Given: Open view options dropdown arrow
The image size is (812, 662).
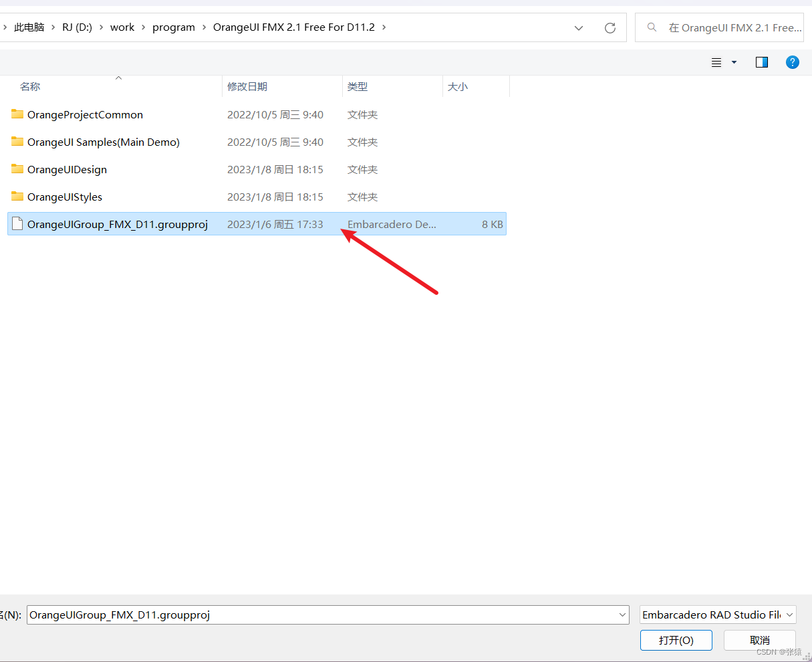Looking at the screenshot, I should [734, 62].
